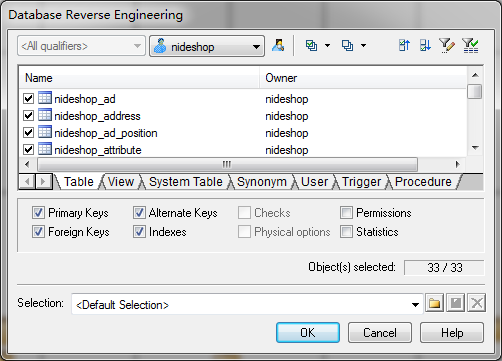Click the horizontal scrollbar thumb

(227, 164)
